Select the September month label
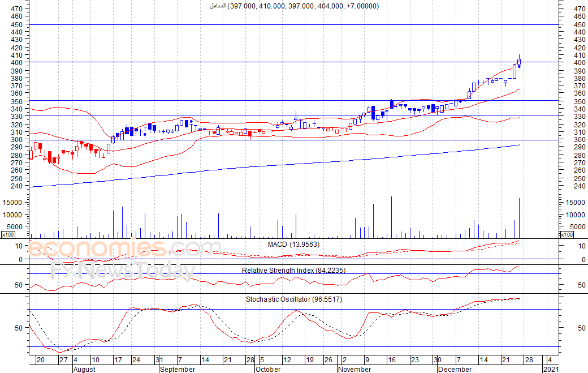This screenshot has height=373, width=588. (x=178, y=369)
